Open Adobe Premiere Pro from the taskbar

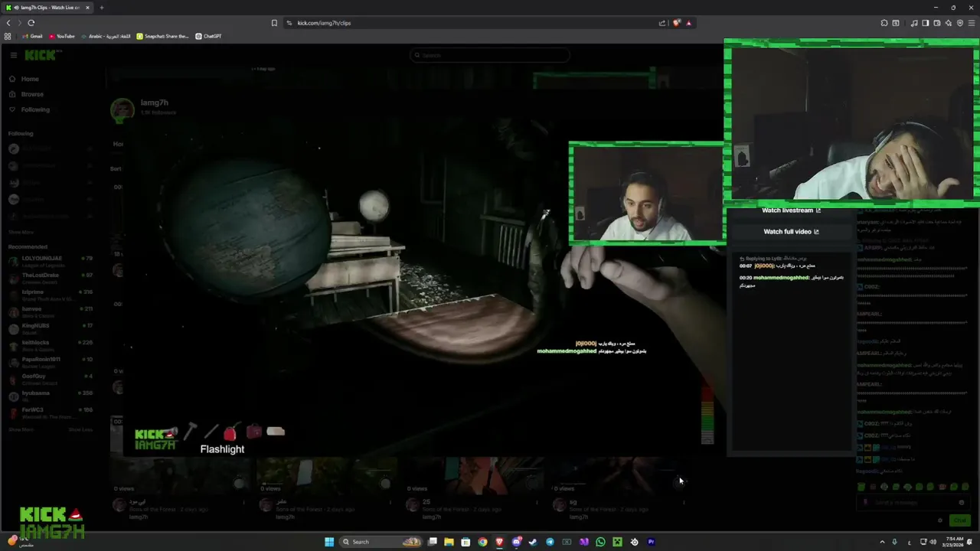(x=651, y=542)
